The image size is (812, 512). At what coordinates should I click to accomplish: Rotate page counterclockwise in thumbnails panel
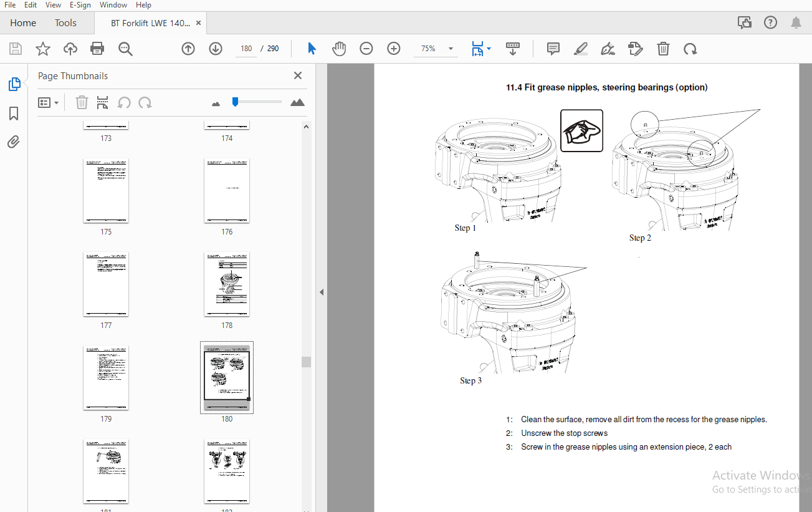pyautogui.click(x=124, y=102)
